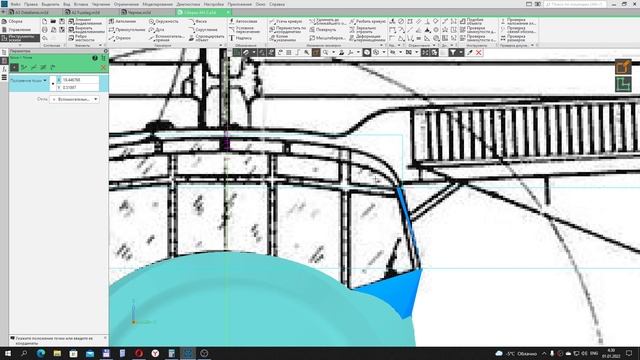
Task: Open the Диагностика menu
Action: pos(188,4)
